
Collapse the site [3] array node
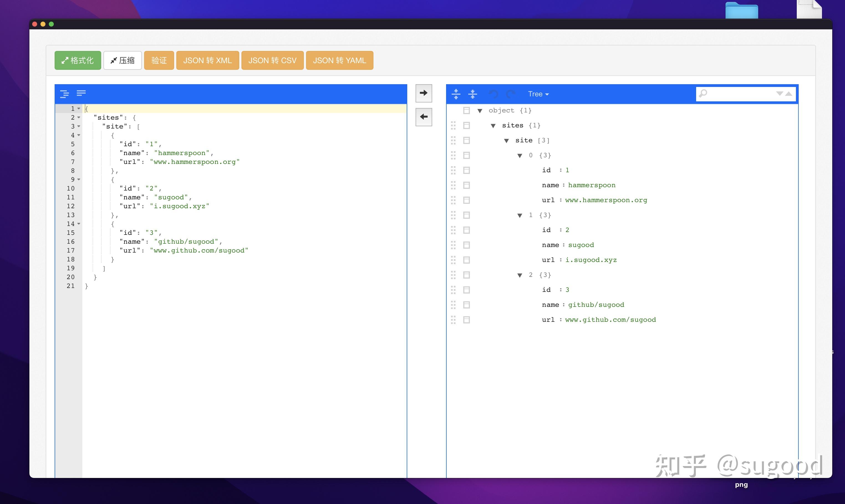(506, 141)
